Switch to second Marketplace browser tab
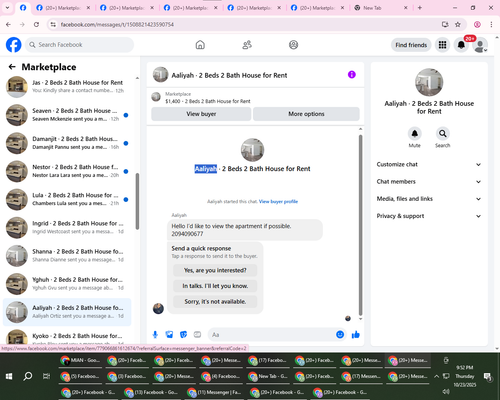500x400 pixels. (x=126, y=8)
